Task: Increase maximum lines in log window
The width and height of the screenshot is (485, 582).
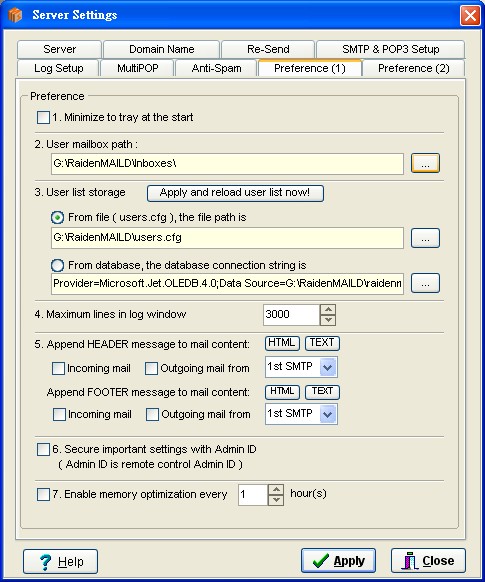Action: 328,310
